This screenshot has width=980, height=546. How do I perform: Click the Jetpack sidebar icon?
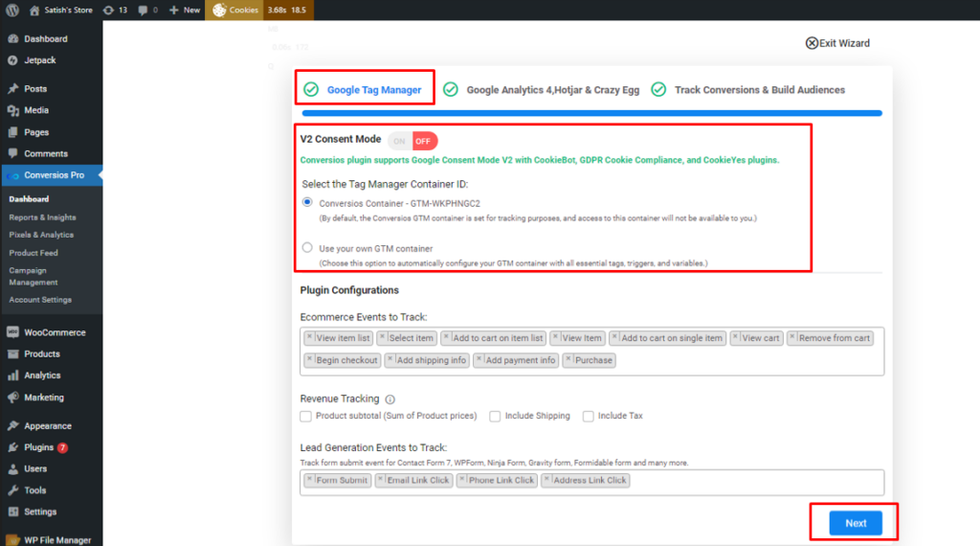(13, 60)
